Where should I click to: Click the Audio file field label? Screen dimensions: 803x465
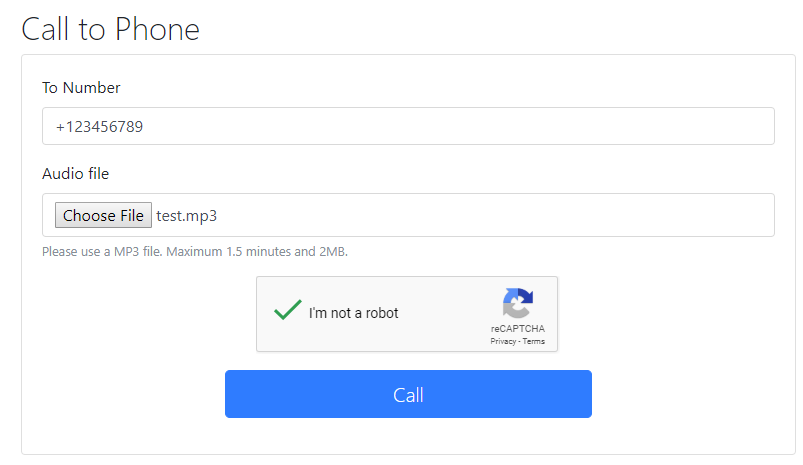pos(75,174)
